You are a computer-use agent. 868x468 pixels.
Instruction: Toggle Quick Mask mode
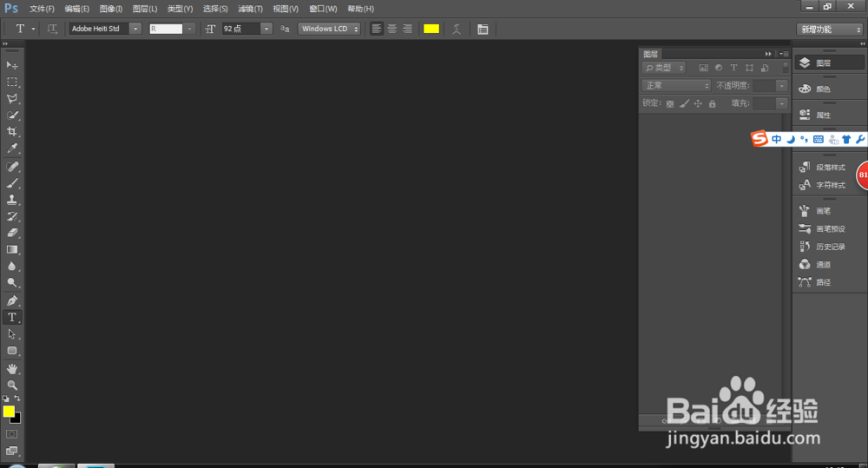11,434
